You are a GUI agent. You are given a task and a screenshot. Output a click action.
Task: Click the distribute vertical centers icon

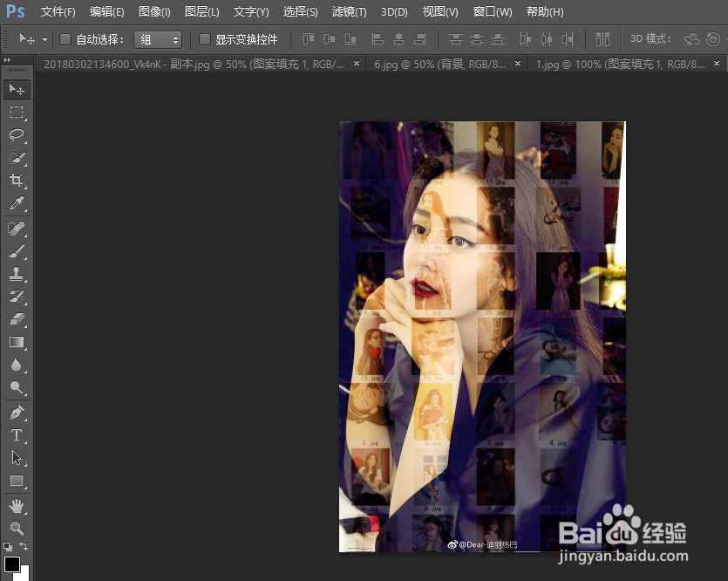click(477, 39)
